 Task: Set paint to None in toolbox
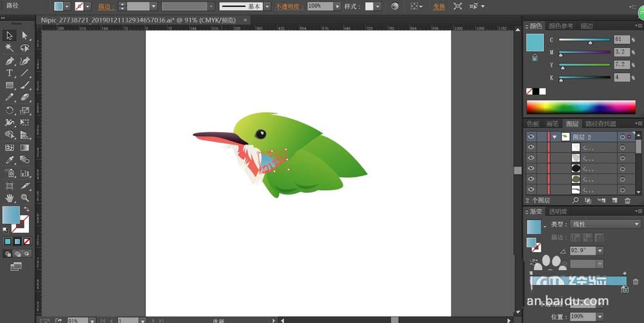[26, 242]
